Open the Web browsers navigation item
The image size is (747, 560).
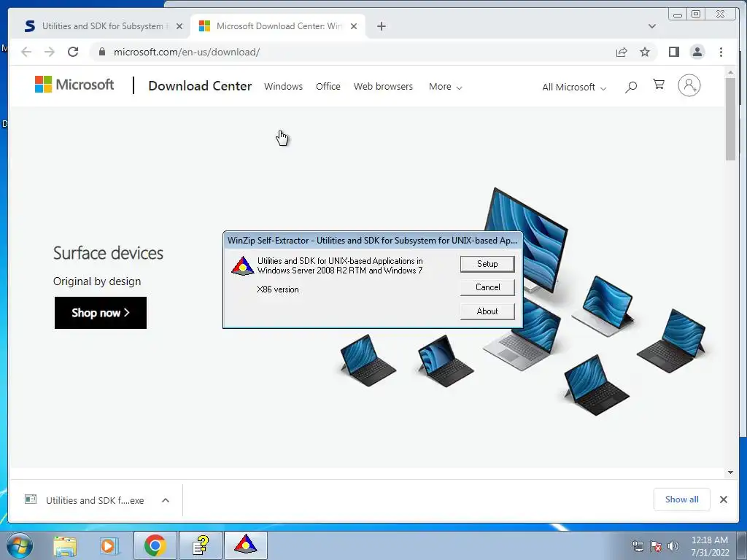click(383, 87)
